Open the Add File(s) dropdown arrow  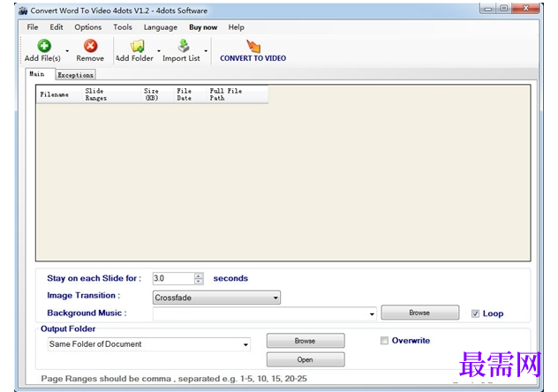67,51
